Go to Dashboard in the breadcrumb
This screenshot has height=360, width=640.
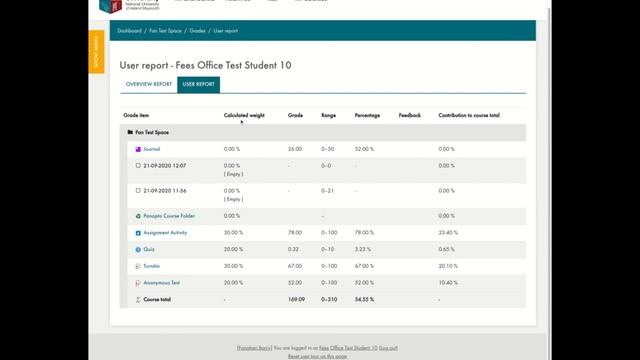129,31
